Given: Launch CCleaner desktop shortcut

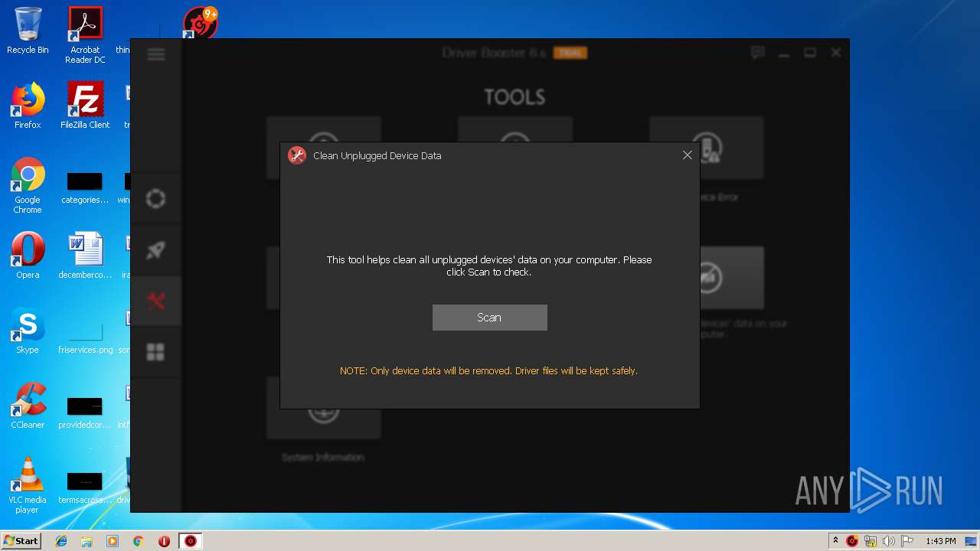Looking at the screenshot, I should tap(28, 406).
